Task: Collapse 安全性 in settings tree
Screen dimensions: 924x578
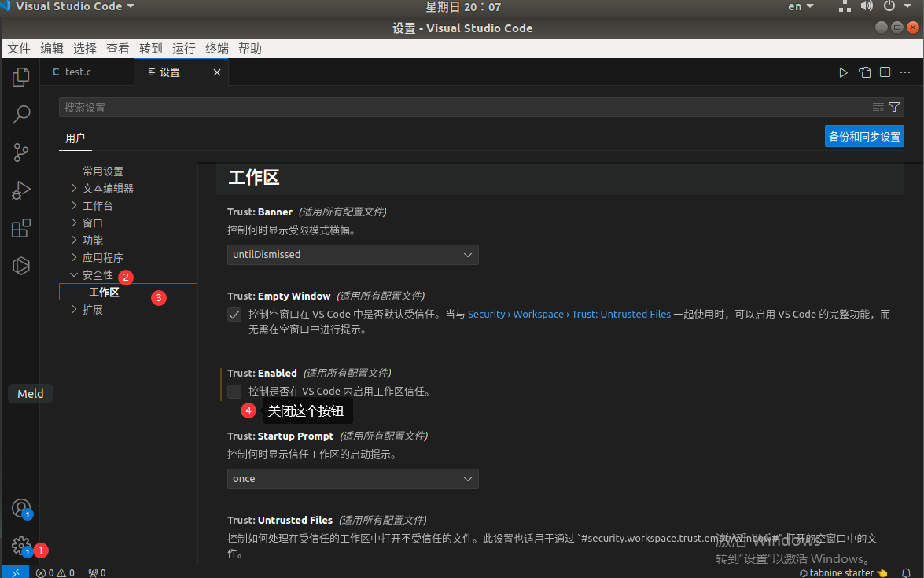Action: (74, 275)
